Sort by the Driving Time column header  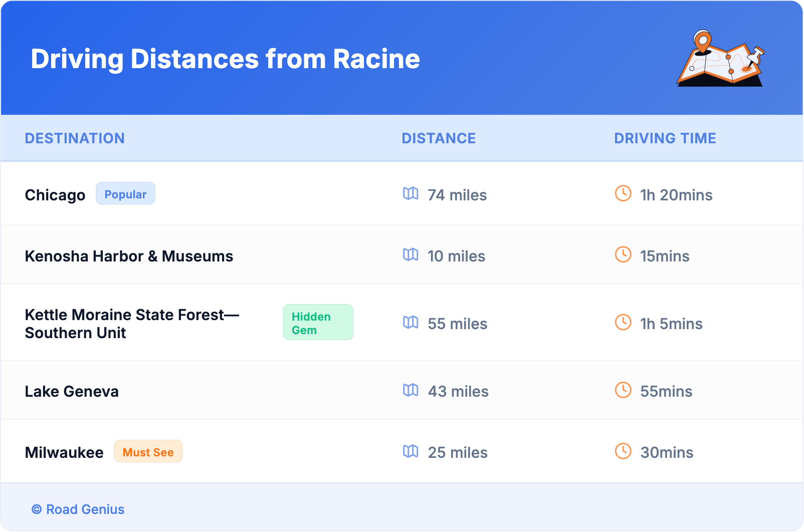coord(665,138)
